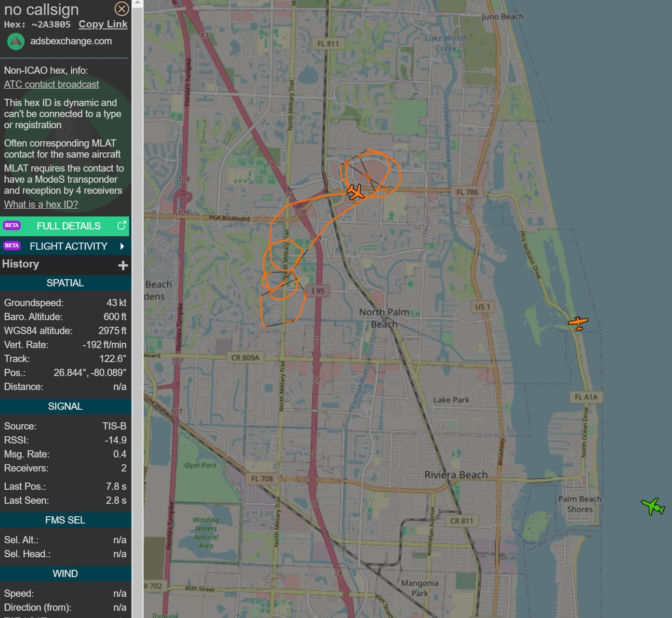Click the FL 786 road shield
The width and height of the screenshot is (672, 618).
[468, 192]
